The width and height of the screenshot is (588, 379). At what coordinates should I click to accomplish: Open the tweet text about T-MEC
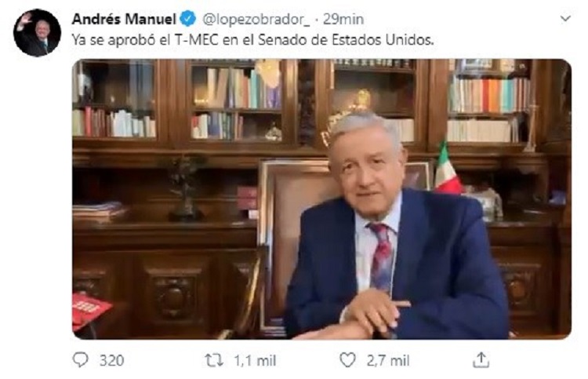pyautogui.click(x=252, y=40)
